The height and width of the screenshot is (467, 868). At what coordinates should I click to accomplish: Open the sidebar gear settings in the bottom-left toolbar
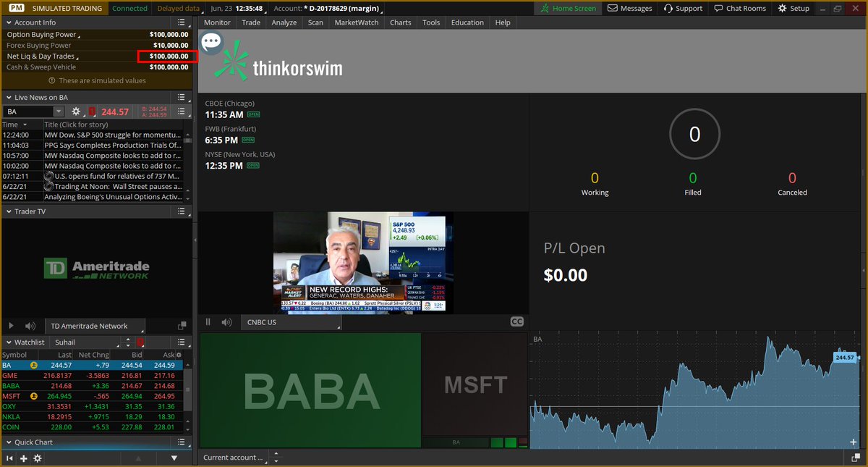click(x=38, y=458)
